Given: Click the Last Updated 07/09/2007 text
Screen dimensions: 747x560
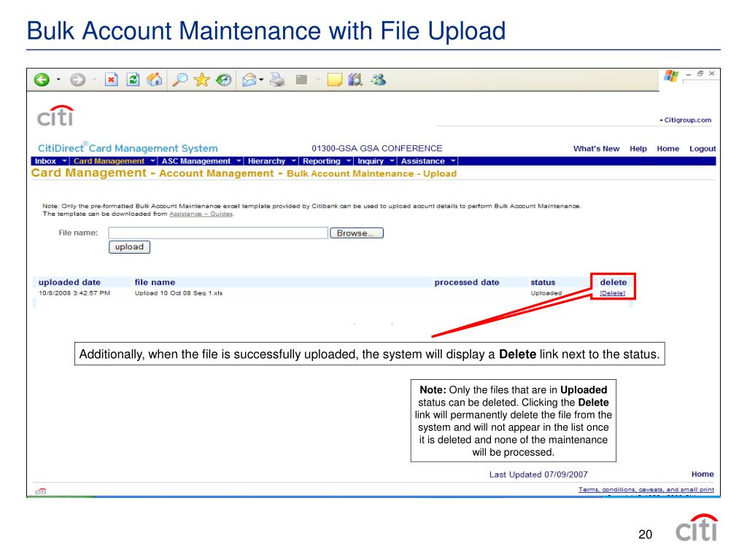Looking at the screenshot, I should coord(538,474).
